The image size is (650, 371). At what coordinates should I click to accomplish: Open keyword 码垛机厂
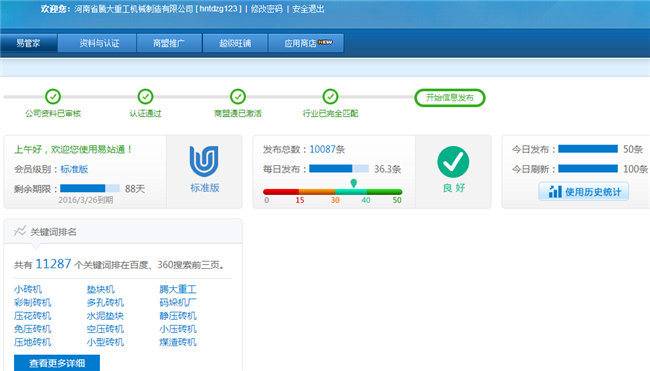[178, 303]
